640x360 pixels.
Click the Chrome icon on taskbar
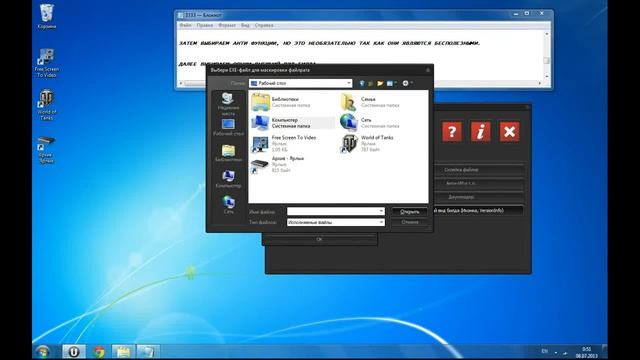tap(98, 351)
